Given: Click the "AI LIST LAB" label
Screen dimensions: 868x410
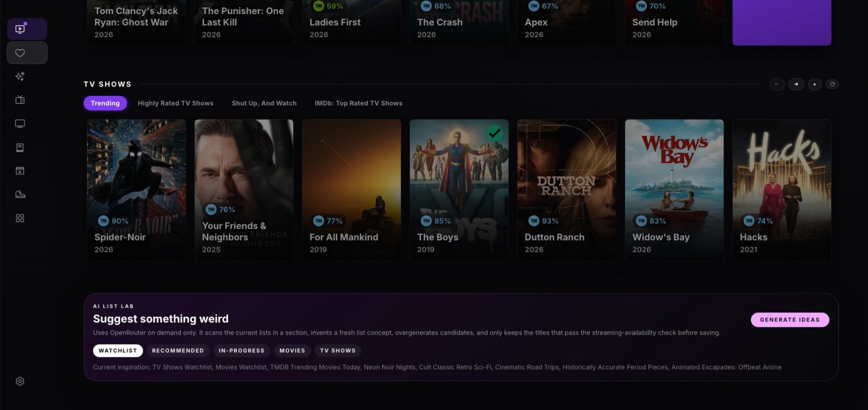Looking at the screenshot, I should click(x=113, y=306).
